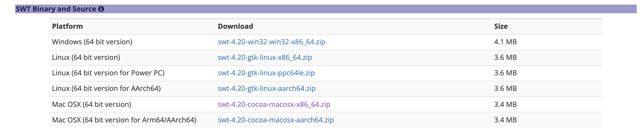Click the SWT Binary and Source heading
The height and width of the screenshot is (132, 644).
tap(56, 9)
